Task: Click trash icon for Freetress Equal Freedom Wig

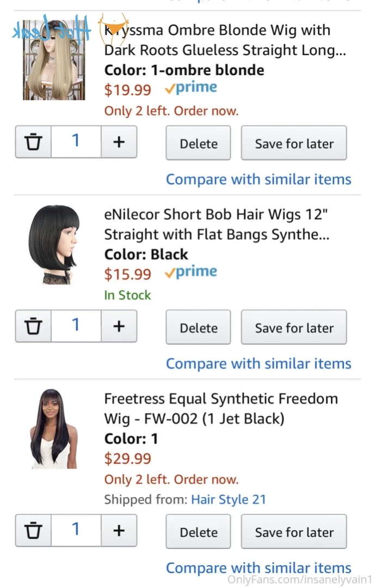Action: [x=33, y=530]
